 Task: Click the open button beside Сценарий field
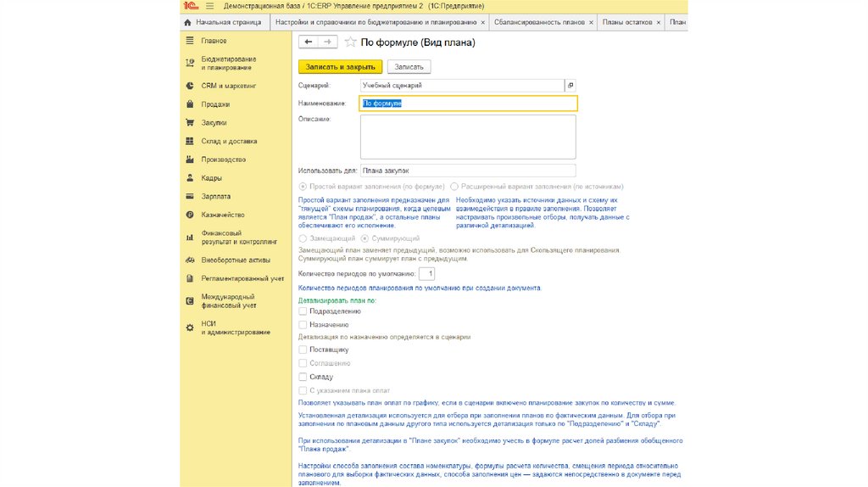coord(570,86)
